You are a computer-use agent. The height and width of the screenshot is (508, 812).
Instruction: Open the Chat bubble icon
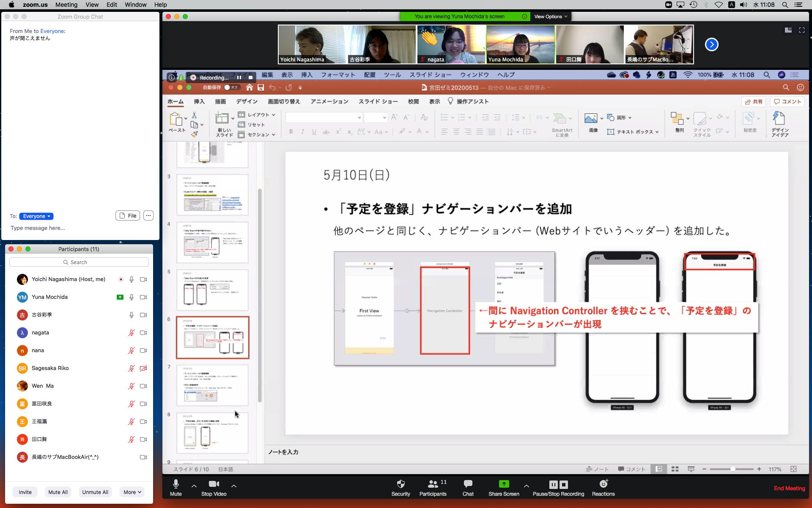(468, 484)
